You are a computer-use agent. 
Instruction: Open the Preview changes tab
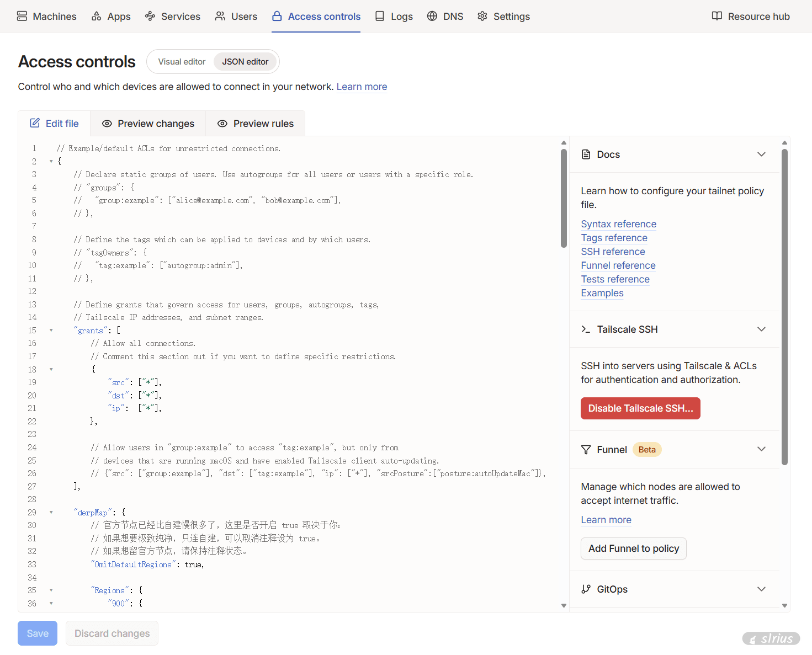coord(148,124)
